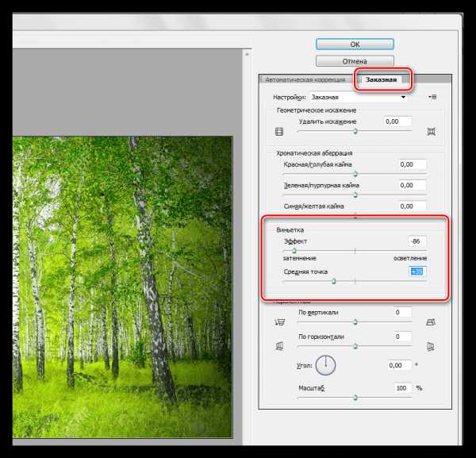Image resolution: width=476 pixels, height=458 pixels.
Task: Click the Красная/голубая кайма value field
Action: tap(412, 164)
